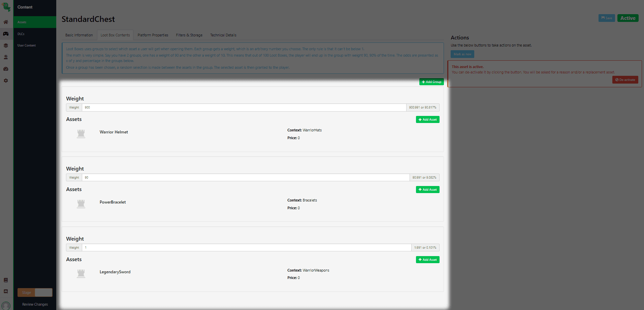The height and width of the screenshot is (310, 644).
Task: Edit the weight field containing 1
Action: click(x=247, y=248)
